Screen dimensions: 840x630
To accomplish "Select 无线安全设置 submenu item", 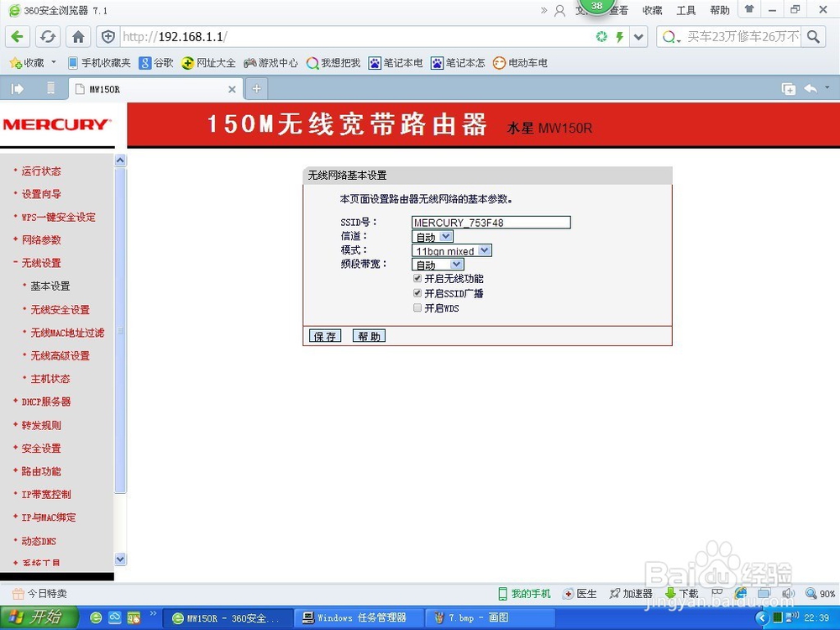I will coord(60,310).
